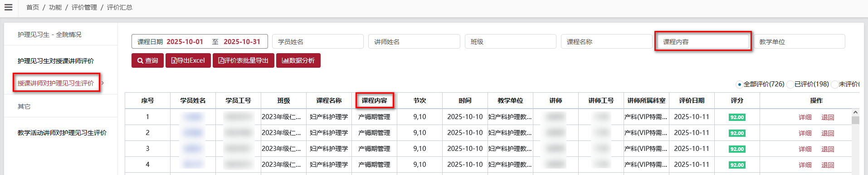This screenshot has height=175, width=868.
Task: Open 详细 for row 2
Action: 805,133
